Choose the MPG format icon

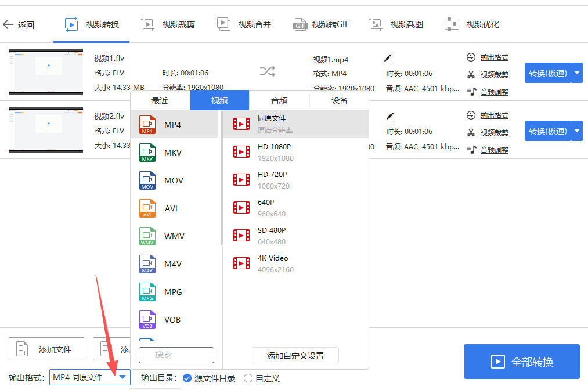[x=147, y=292]
